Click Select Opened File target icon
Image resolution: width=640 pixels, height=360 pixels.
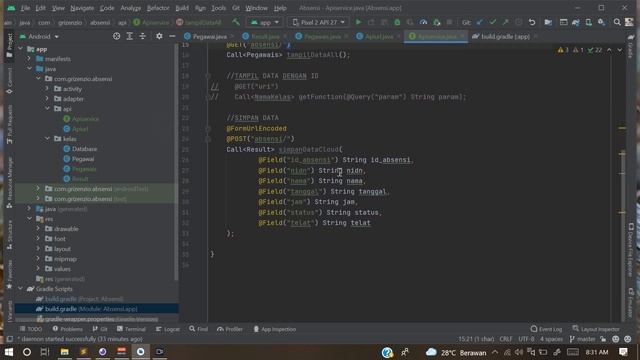point(116,36)
